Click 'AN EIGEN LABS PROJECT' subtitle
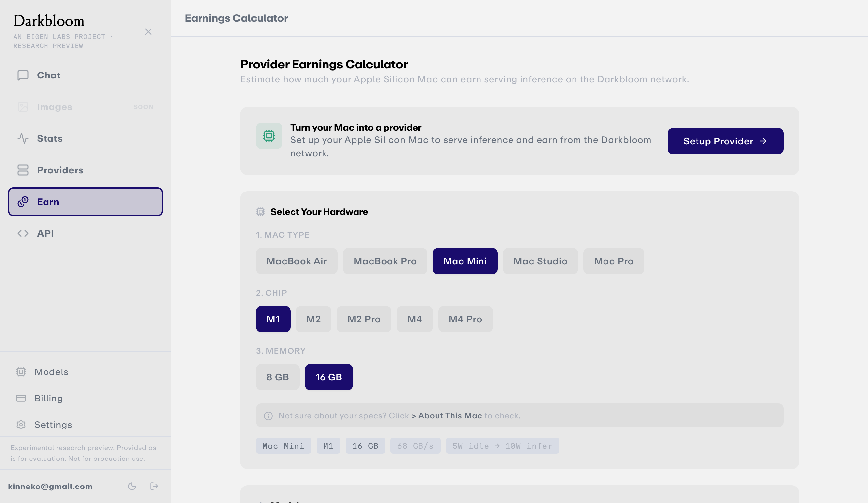 point(59,37)
